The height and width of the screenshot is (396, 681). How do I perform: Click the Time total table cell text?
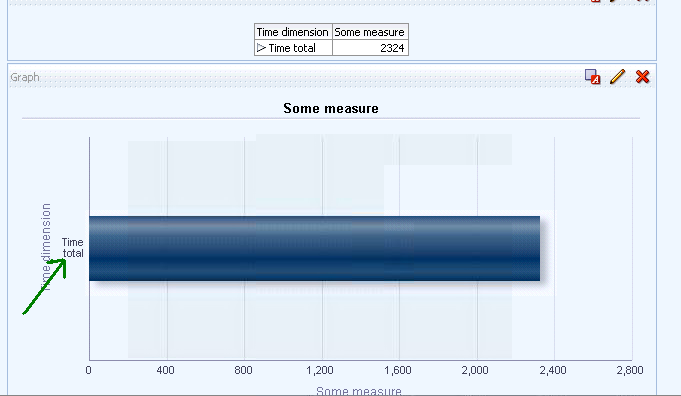click(292, 48)
